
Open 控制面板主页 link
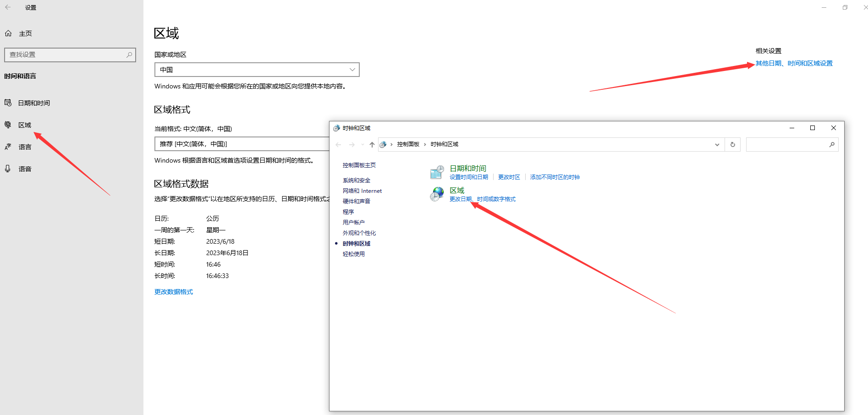pyautogui.click(x=359, y=165)
